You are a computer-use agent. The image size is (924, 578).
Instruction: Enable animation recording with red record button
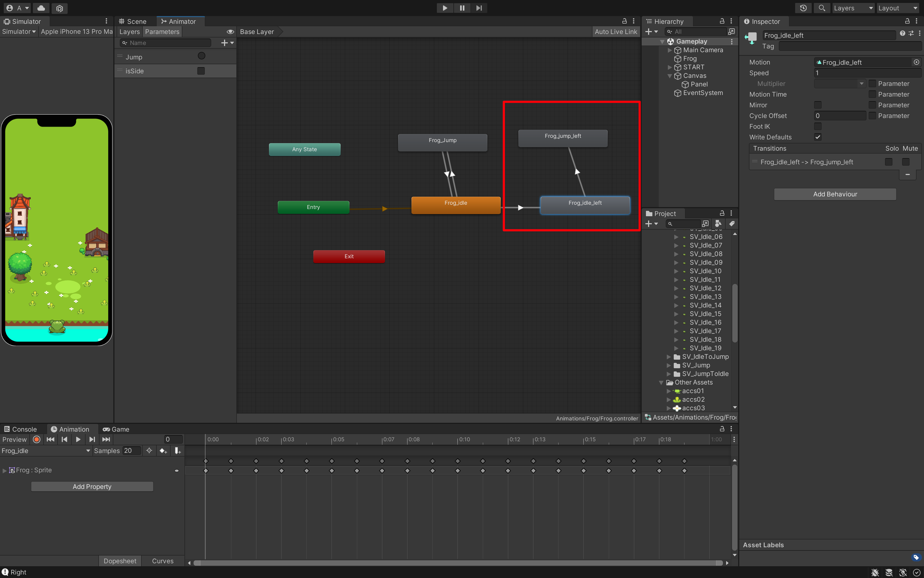[37, 439]
